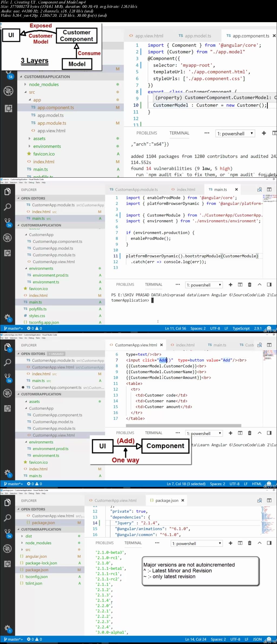Open PROBLEMS tab in the app.component.ts frame
Viewport: 277px width, 644px height.
147,133
